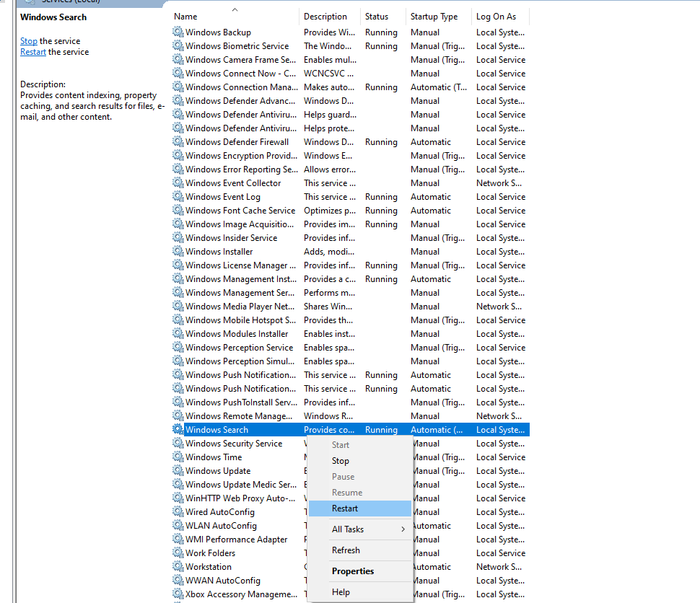This screenshot has height=603, width=700.
Task: Click the gear icon beside Windows Modules Installer
Action: point(178,333)
